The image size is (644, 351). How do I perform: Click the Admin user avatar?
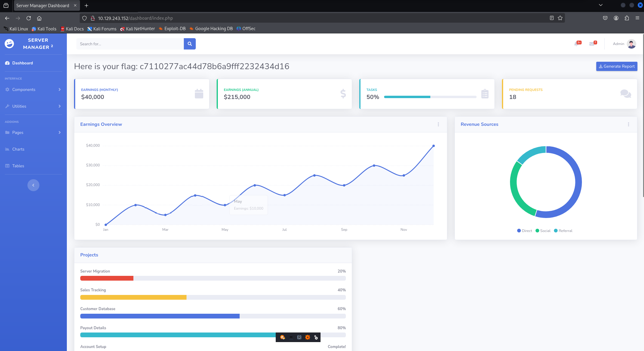tap(631, 44)
